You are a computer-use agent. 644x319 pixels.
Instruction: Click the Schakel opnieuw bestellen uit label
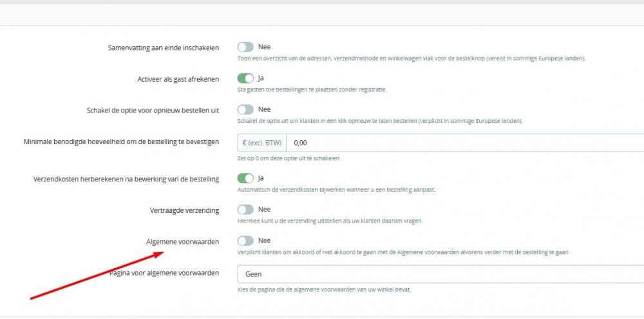pyautogui.click(x=153, y=111)
